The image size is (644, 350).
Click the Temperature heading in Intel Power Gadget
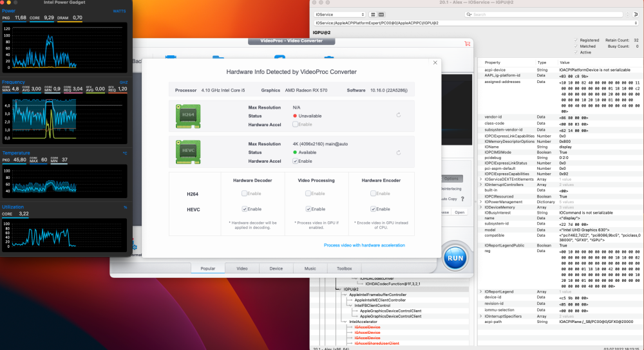point(16,152)
